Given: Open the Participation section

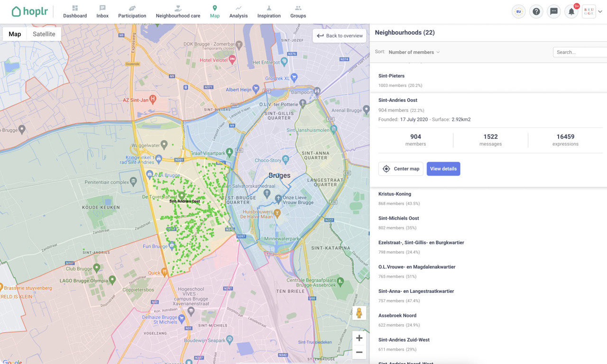Looking at the screenshot, I should tap(132, 12).
